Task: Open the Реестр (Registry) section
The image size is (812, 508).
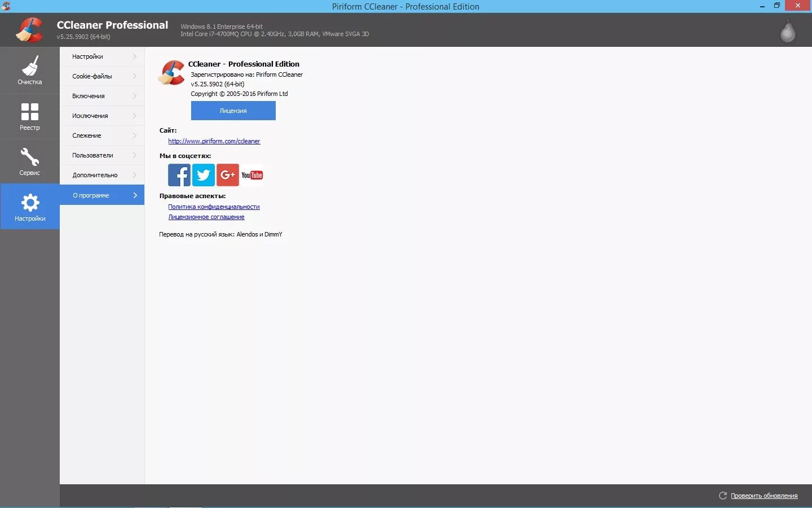Action: [x=30, y=116]
